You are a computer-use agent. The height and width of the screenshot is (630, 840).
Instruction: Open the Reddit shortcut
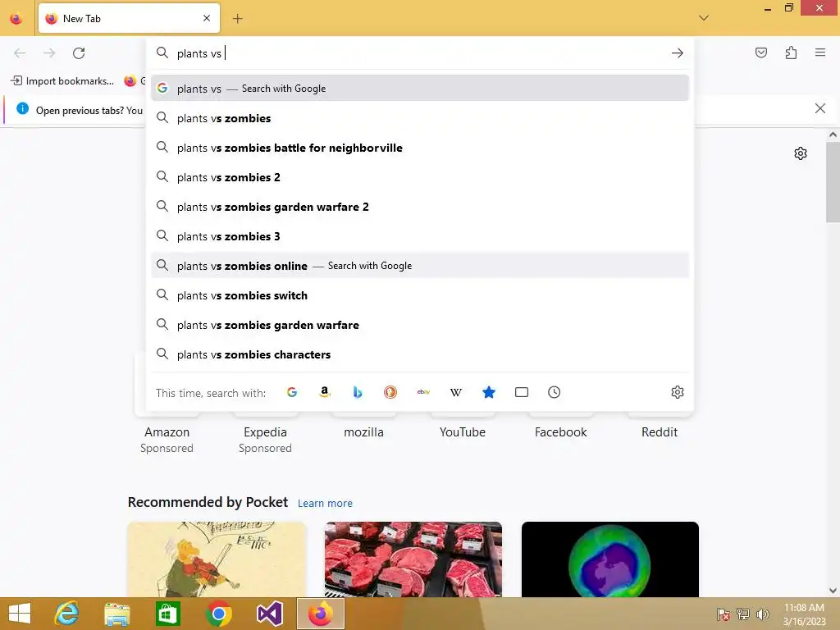pyautogui.click(x=660, y=432)
